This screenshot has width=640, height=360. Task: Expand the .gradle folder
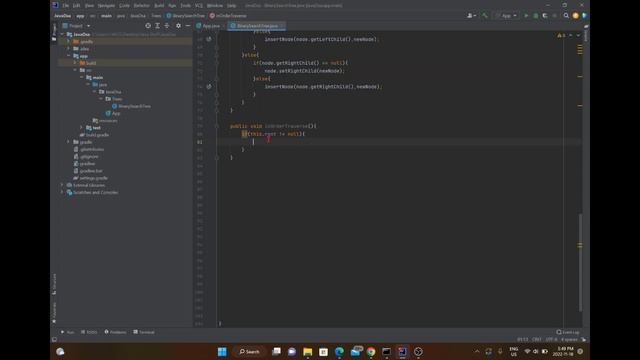pos(69,42)
